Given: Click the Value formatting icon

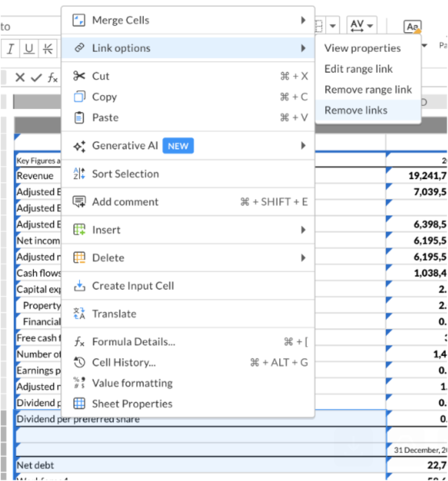Looking at the screenshot, I should coord(79,383).
